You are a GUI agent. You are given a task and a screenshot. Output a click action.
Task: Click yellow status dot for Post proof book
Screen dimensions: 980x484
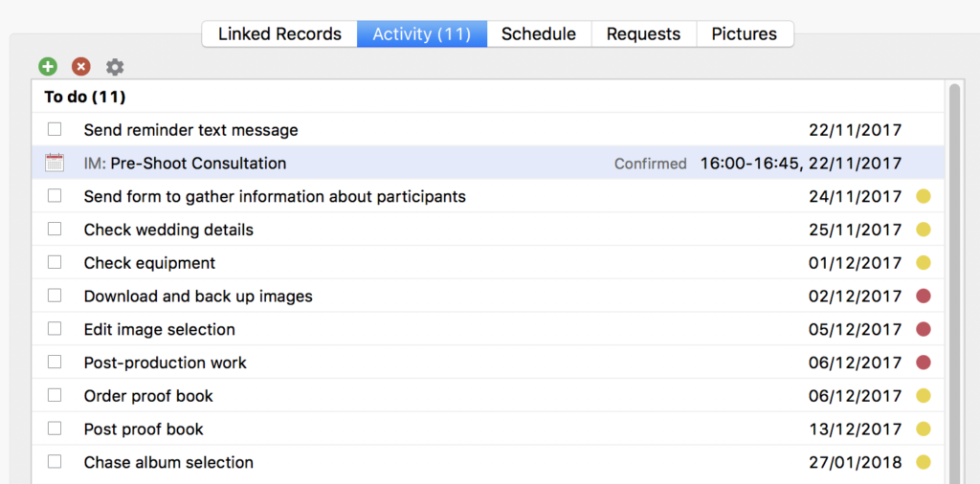923,429
